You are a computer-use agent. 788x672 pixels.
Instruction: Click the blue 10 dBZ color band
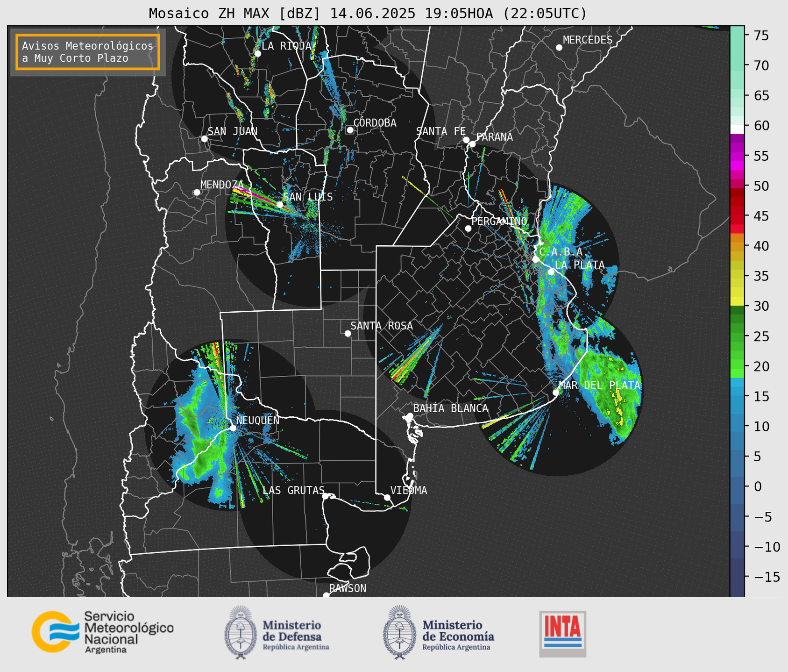tap(737, 426)
